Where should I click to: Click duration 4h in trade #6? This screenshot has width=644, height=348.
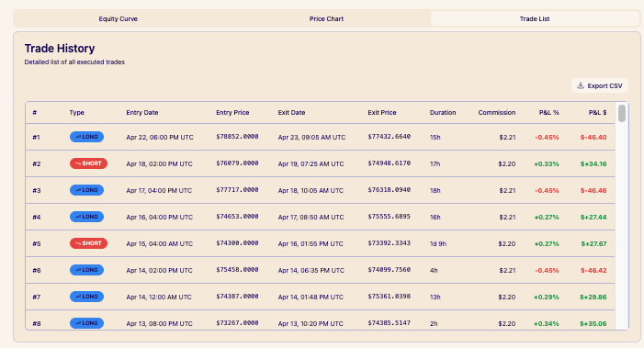click(x=434, y=271)
